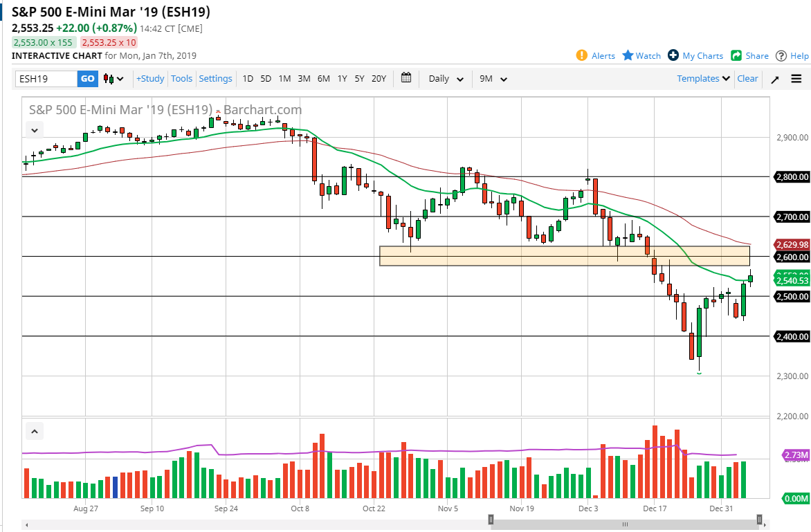Click the candlestick chart style icon
The height and width of the screenshot is (532, 811).
pyautogui.click(x=108, y=78)
